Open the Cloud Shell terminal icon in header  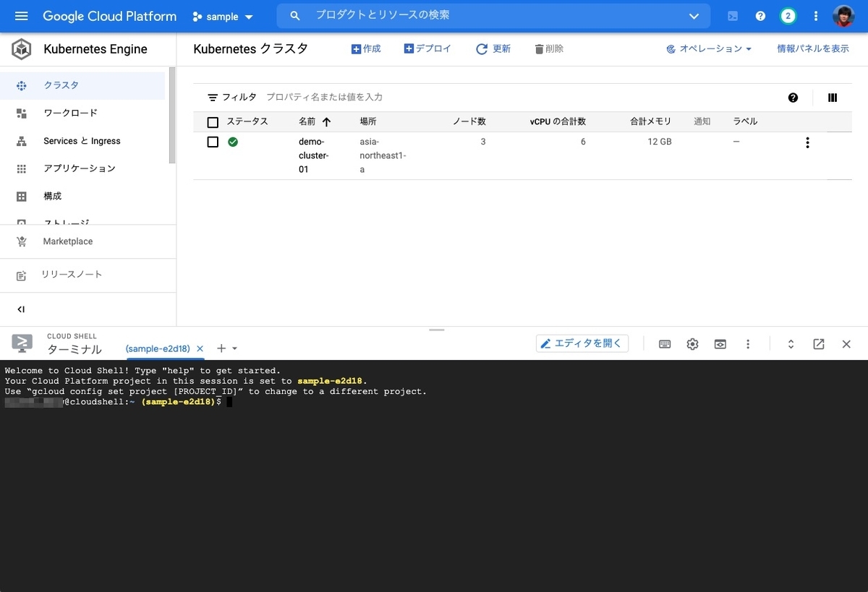pyautogui.click(x=732, y=16)
